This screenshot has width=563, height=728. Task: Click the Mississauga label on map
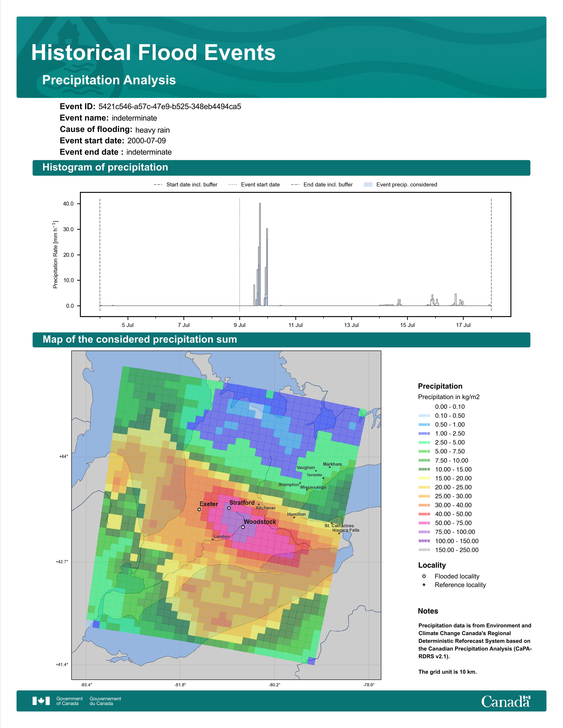[x=313, y=487]
